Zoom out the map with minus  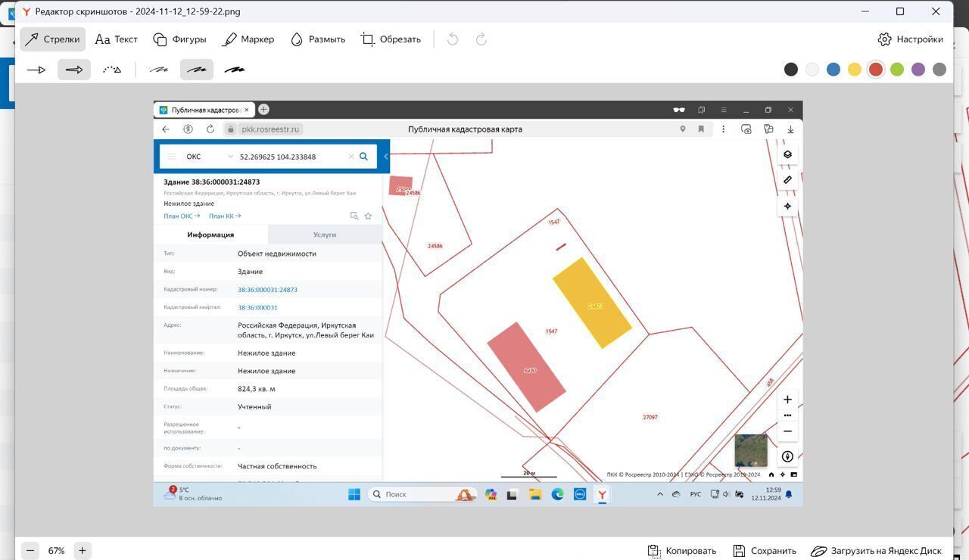787,431
